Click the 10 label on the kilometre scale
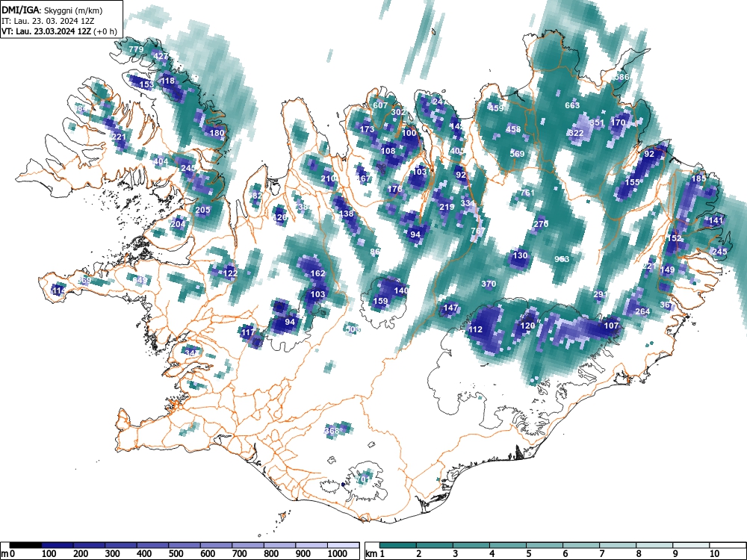Screen dimensions: 747x560 pos(713,554)
